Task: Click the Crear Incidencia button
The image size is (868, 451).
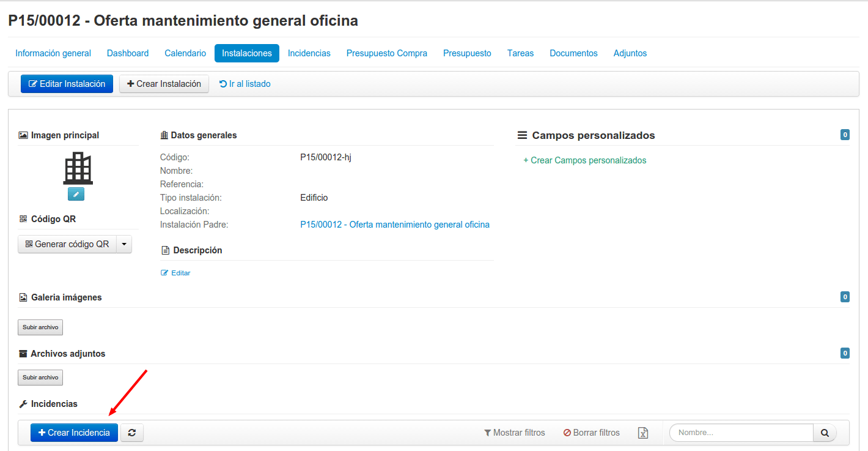Action: click(x=74, y=433)
